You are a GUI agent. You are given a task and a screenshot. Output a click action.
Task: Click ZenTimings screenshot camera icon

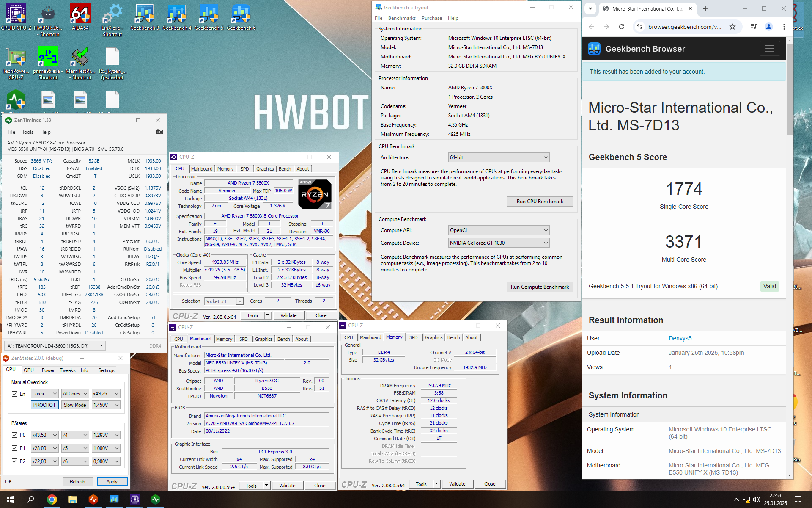point(159,132)
